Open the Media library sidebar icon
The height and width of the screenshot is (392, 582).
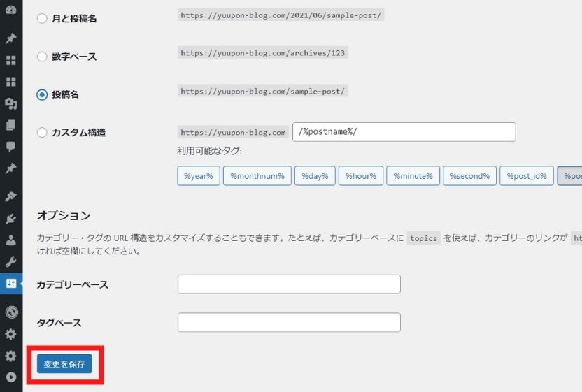click(x=10, y=104)
